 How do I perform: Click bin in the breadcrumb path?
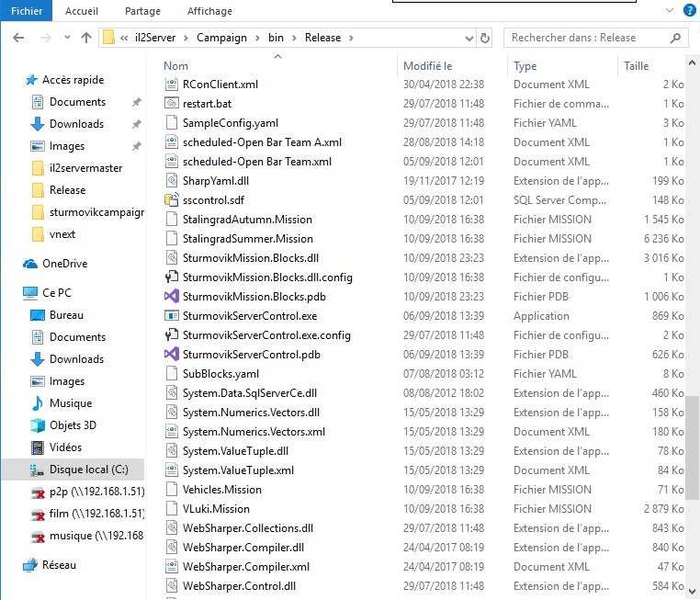(x=276, y=38)
